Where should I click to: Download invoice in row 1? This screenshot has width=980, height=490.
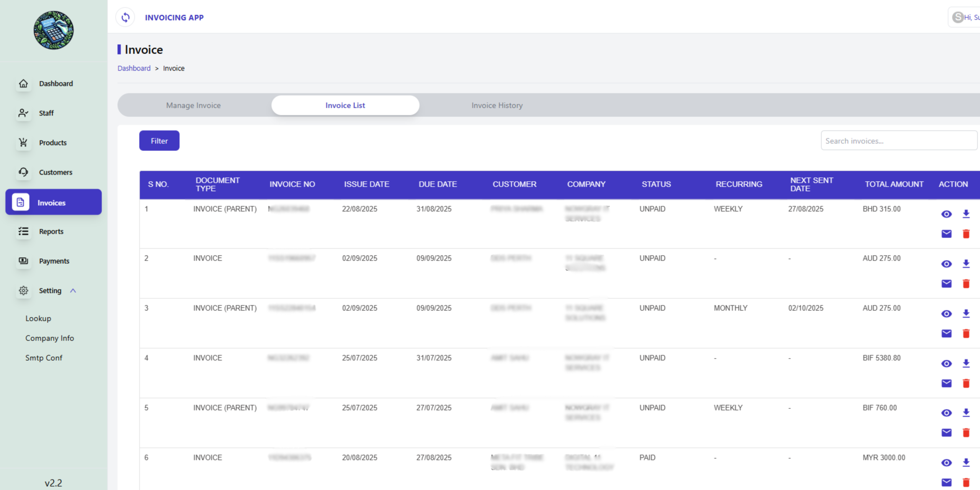click(x=966, y=214)
